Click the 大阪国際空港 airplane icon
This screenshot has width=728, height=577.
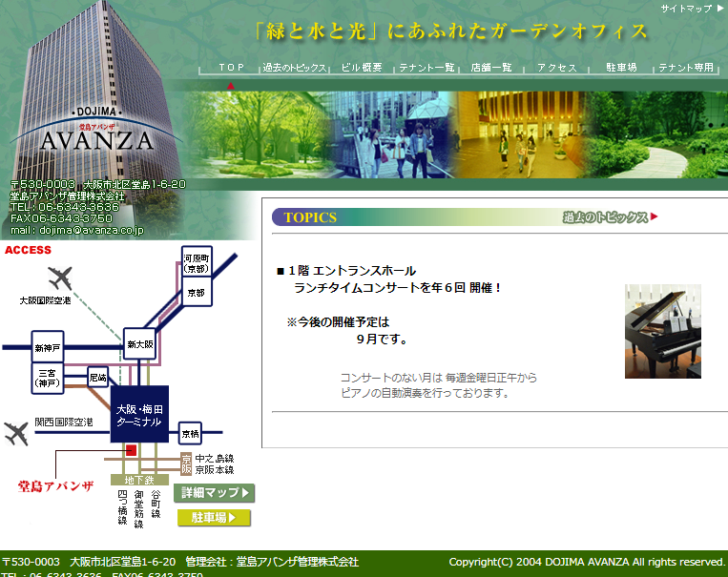pos(60,278)
